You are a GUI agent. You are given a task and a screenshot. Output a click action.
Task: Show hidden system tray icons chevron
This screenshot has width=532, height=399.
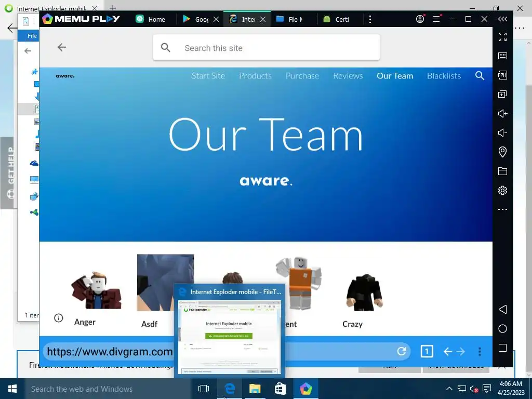click(x=449, y=389)
